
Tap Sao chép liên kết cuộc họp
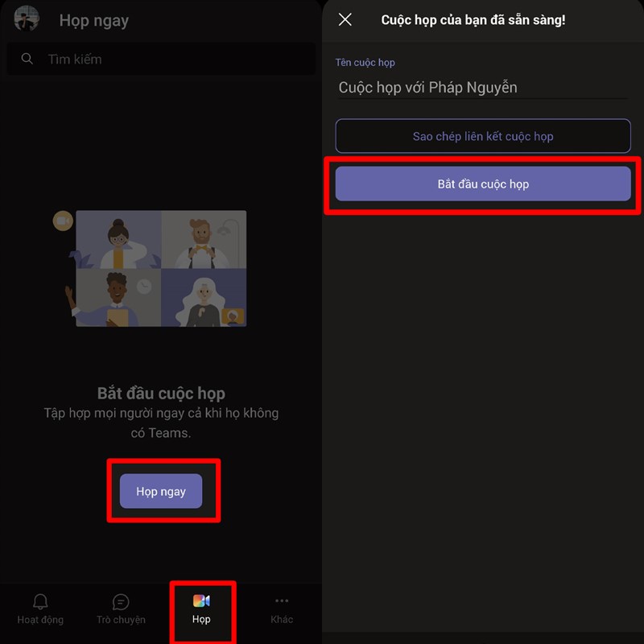pyautogui.click(x=483, y=136)
